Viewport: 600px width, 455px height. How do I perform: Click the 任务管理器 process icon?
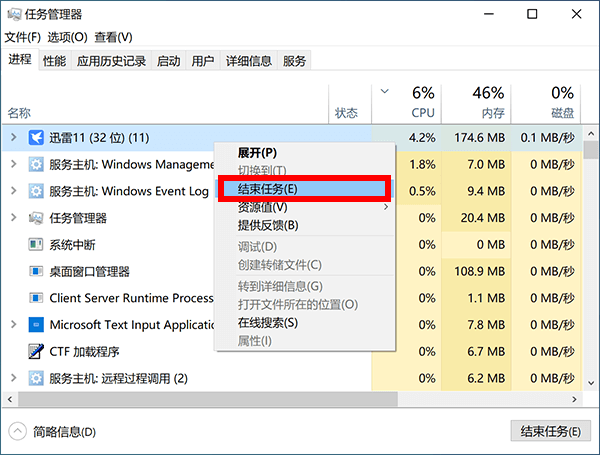tap(36, 218)
